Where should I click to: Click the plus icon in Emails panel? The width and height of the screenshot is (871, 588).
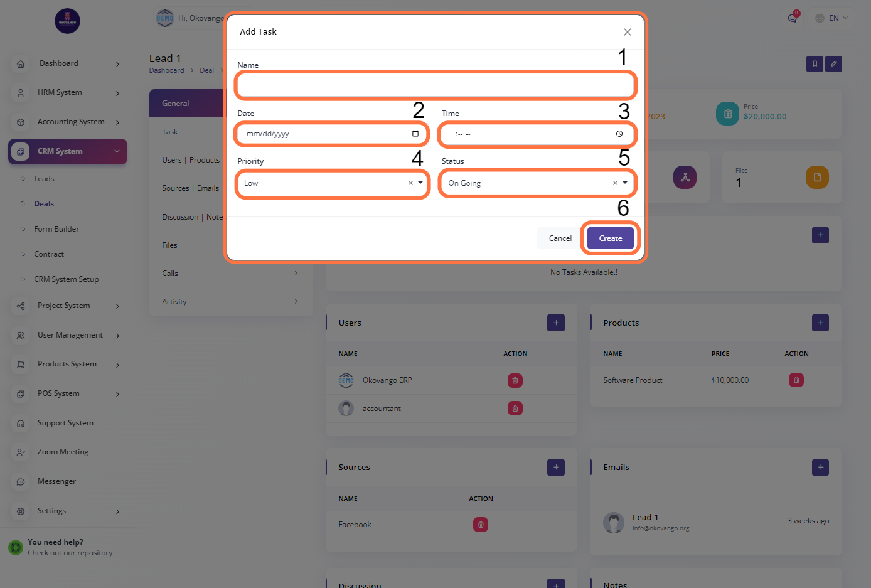[820, 468]
